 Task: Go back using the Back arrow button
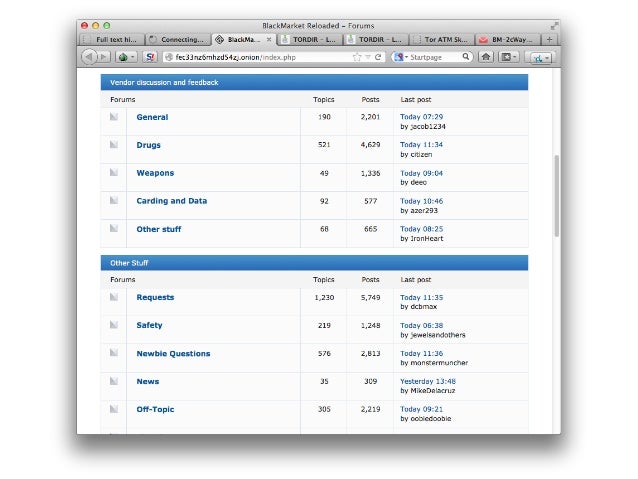[90, 57]
